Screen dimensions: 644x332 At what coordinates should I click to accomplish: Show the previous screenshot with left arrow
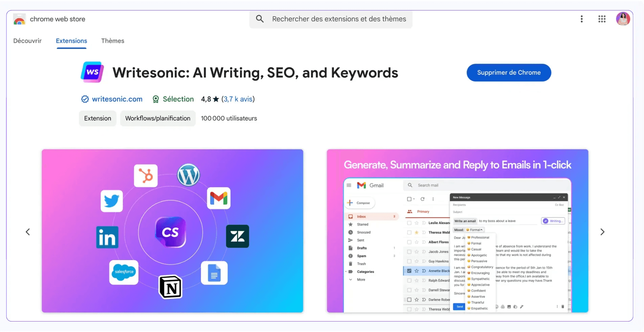pyautogui.click(x=28, y=232)
